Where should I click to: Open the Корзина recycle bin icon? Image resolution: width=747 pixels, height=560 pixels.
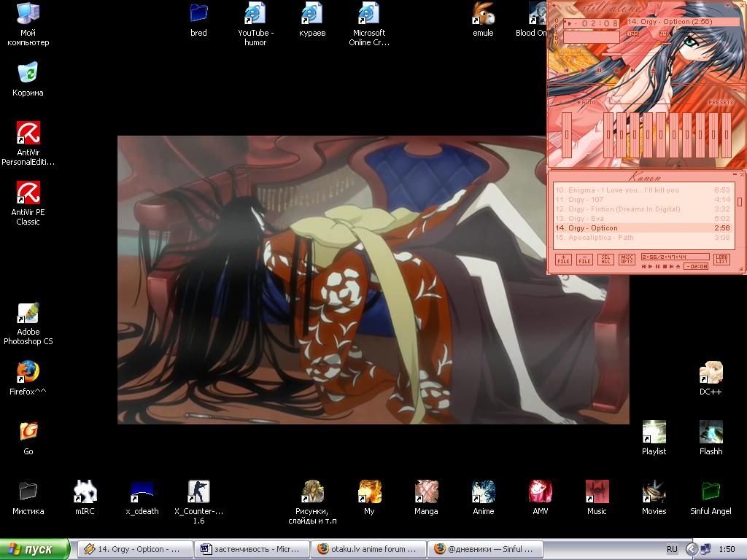[x=28, y=79]
